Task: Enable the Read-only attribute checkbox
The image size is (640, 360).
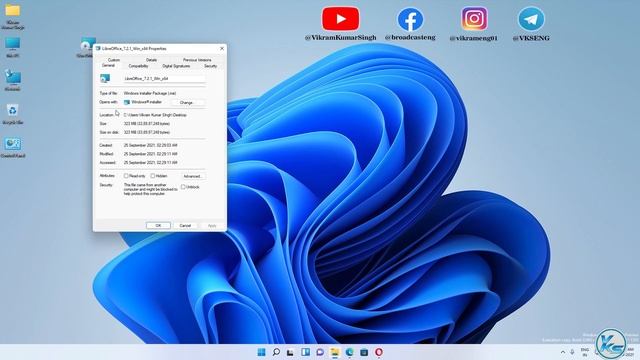Action: click(126, 176)
